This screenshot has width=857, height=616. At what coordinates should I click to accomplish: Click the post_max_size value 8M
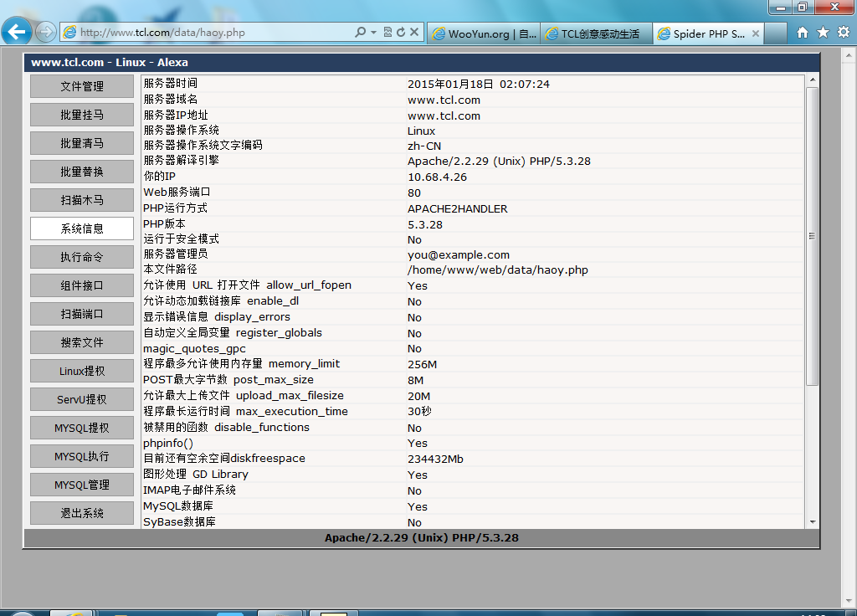tap(415, 381)
